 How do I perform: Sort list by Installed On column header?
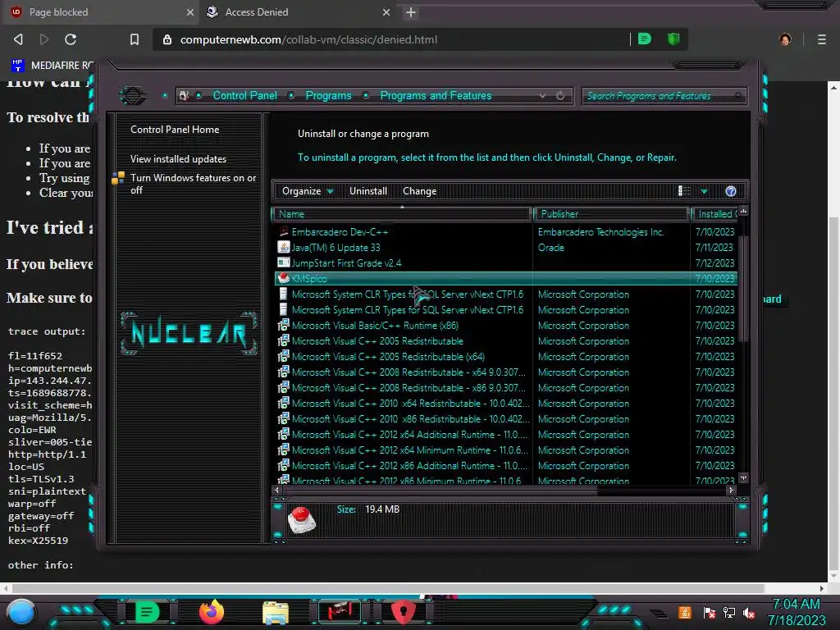click(715, 214)
